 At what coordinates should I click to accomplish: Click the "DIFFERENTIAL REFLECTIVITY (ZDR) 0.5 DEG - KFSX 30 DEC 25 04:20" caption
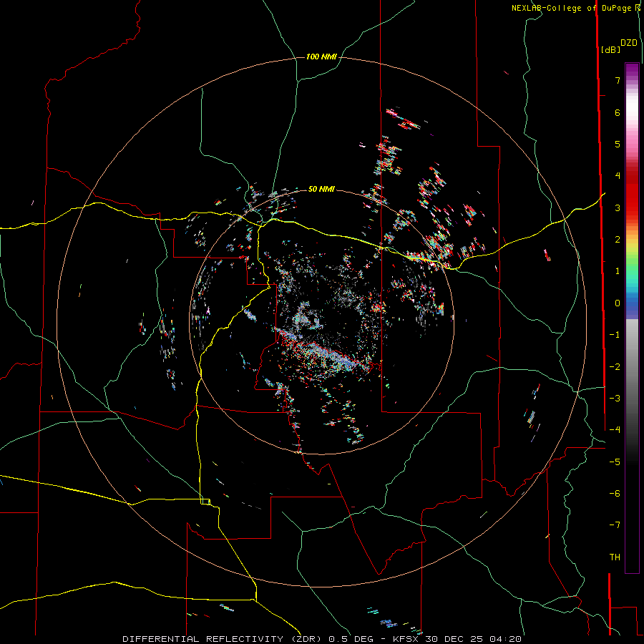coord(322,639)
